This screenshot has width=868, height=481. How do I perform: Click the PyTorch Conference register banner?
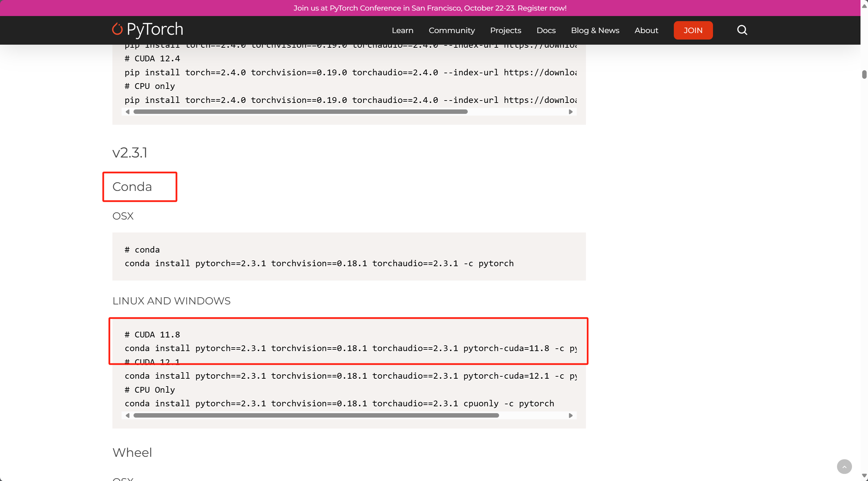[430, 8]
